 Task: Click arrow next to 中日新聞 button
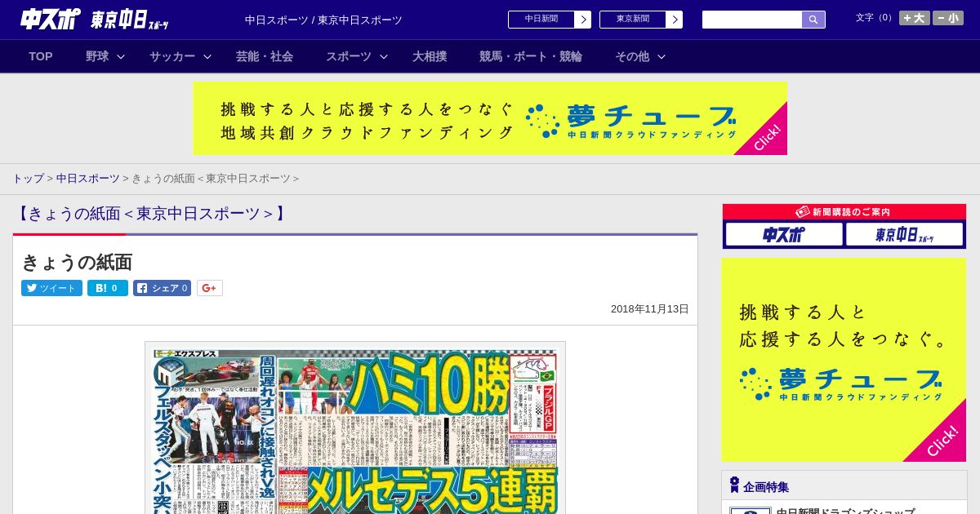click(583, 20)
